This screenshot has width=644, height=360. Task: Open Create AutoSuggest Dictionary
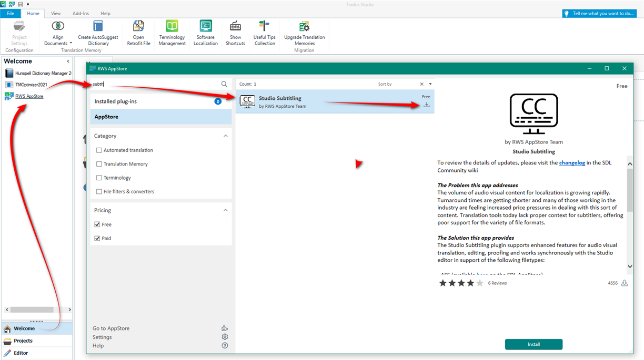pyautogui.click(x=98, y=33)
